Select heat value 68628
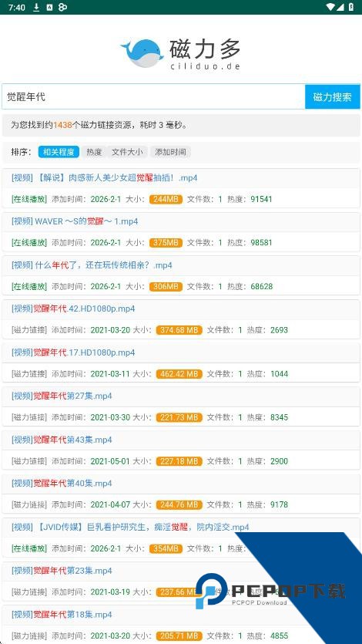362x644 pixels. (x=262, y=286)
